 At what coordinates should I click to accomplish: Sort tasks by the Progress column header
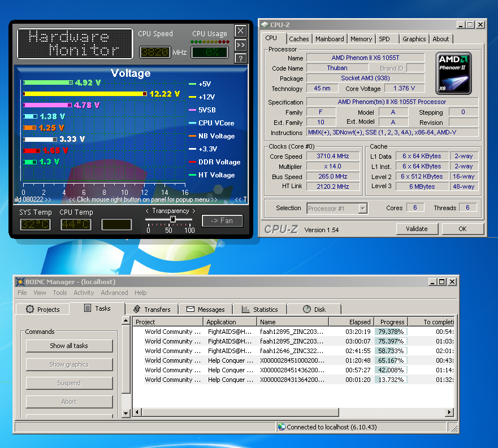point(392,322)
